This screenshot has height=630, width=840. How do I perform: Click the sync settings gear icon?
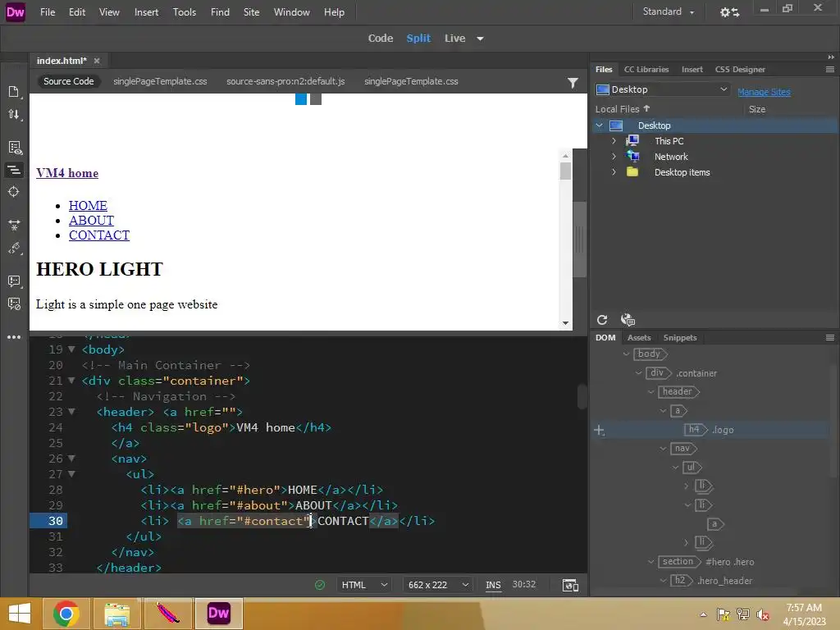tap(729, 11)
